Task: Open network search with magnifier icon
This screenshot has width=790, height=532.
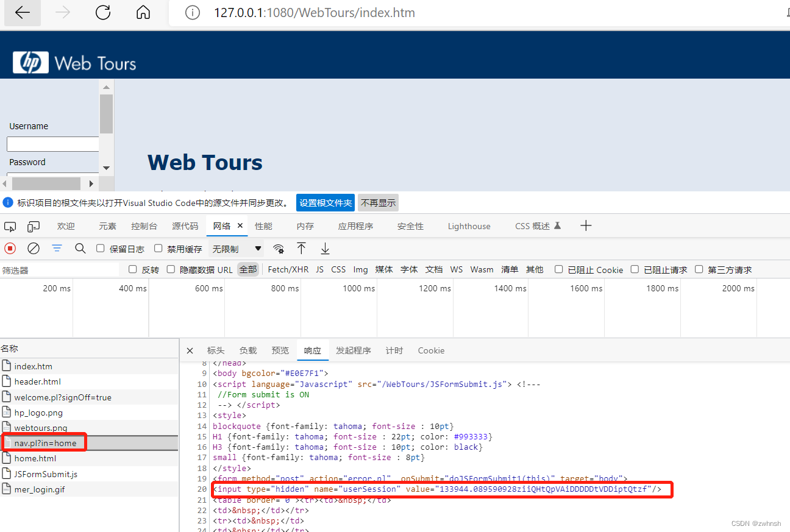Action: click(x=80, y=248)
